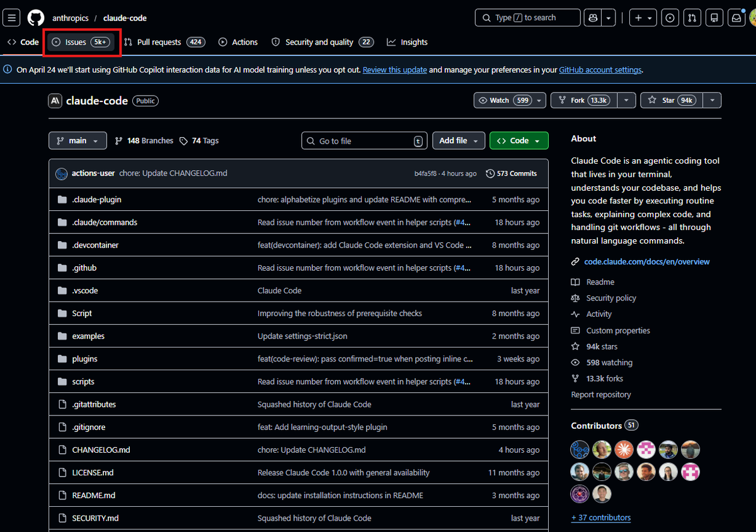The image size is (756, 532).
Task: Open the .claude/commands folder
Action: (105, 222)
